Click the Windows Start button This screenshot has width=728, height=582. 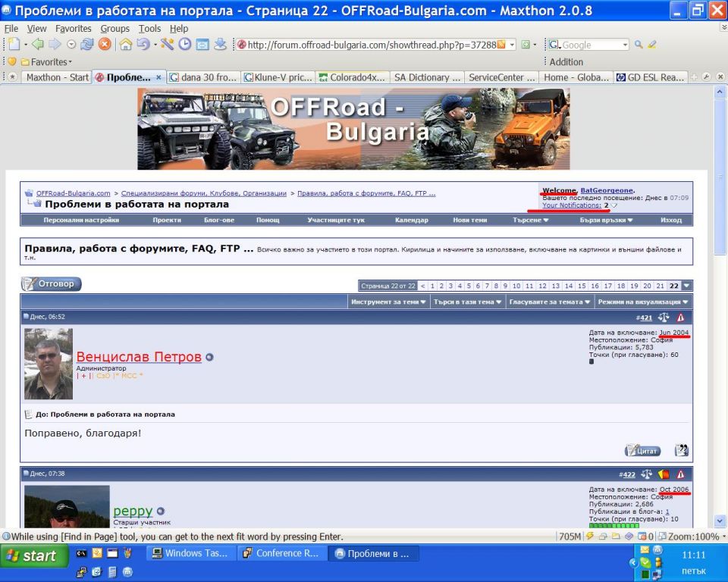pos(30,555)
